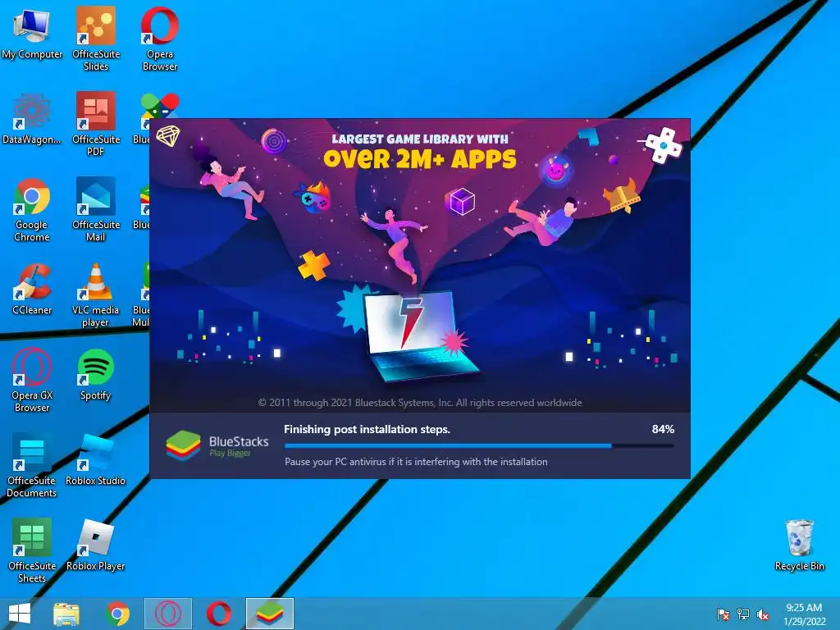
Task: Click the Google Chrome desktop icon
Action: 32,210
